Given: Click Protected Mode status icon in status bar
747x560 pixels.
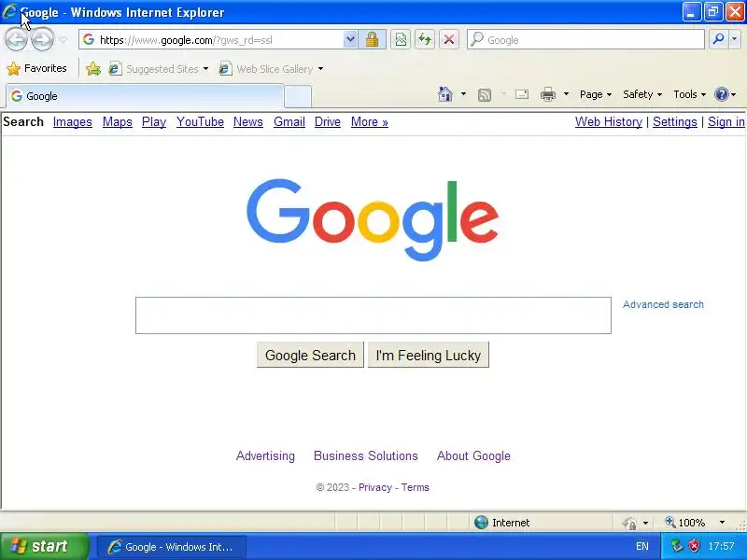Looking at the screenshot, I should point(629,523).
